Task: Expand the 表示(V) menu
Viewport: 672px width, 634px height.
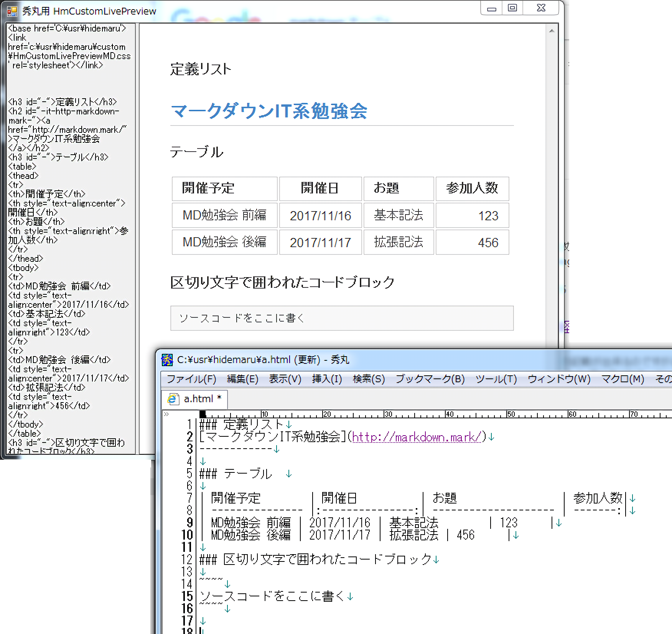Action: coord(285,379)
